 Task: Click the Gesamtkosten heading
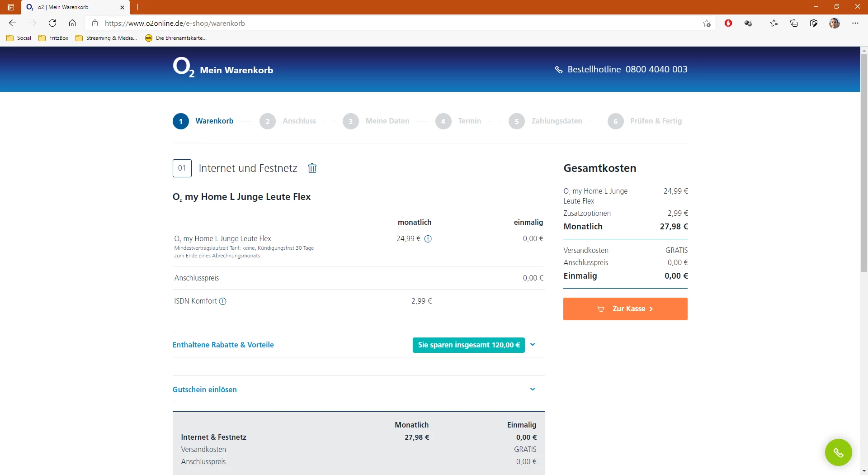pyautogui.click(x=600, y=168)
